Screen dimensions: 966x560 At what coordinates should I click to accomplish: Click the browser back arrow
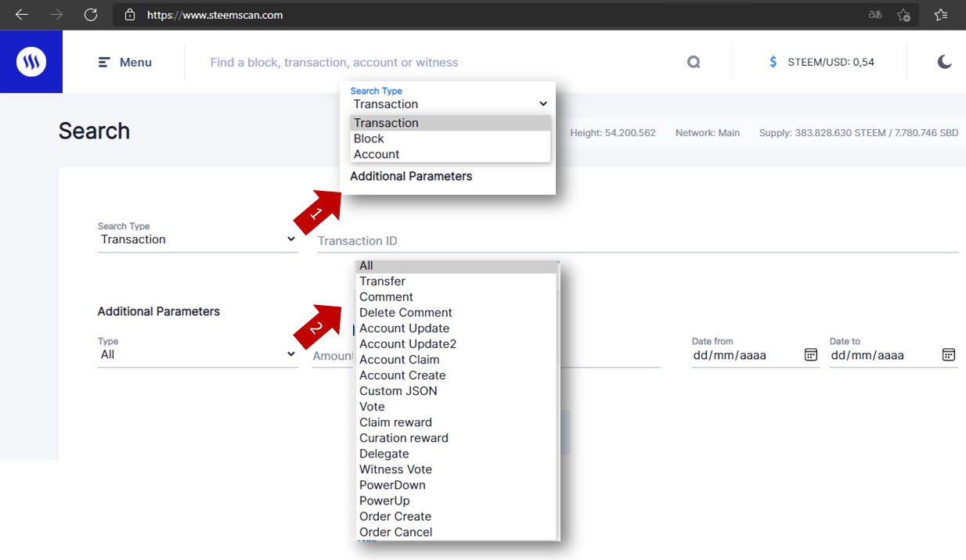[x=22, y=14]
